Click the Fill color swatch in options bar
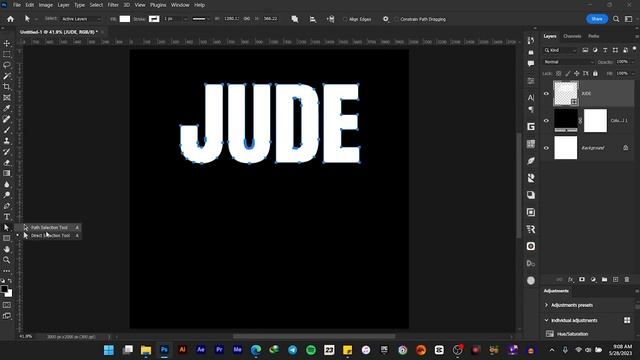Image resolution: width=640 pixels, height=360 pixels. tap(125, 19)
